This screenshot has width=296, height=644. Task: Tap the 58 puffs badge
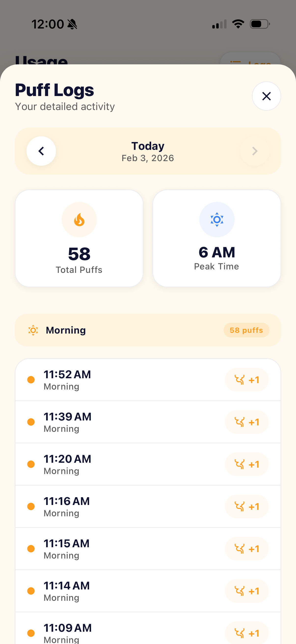tap(246, 330)
